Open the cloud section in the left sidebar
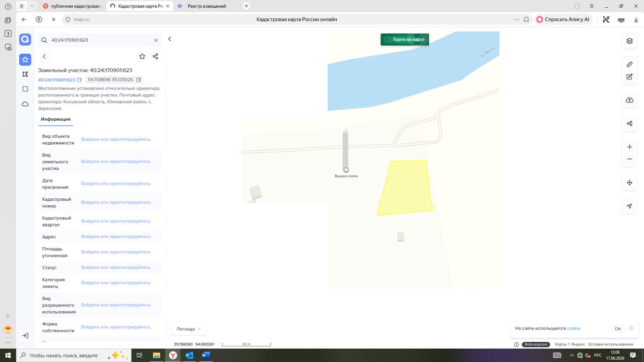Viewport: 644px width, 362px height. click(x=25, y=104)
